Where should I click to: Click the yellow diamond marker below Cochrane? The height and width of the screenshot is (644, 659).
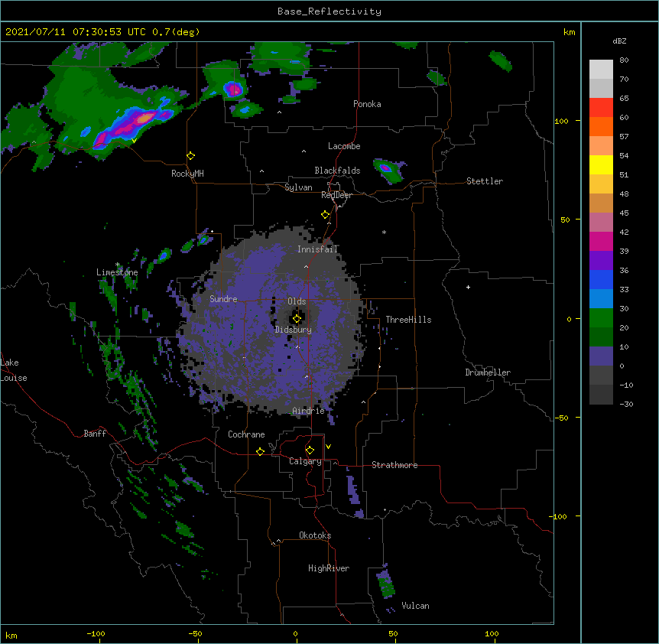(260, 451)
